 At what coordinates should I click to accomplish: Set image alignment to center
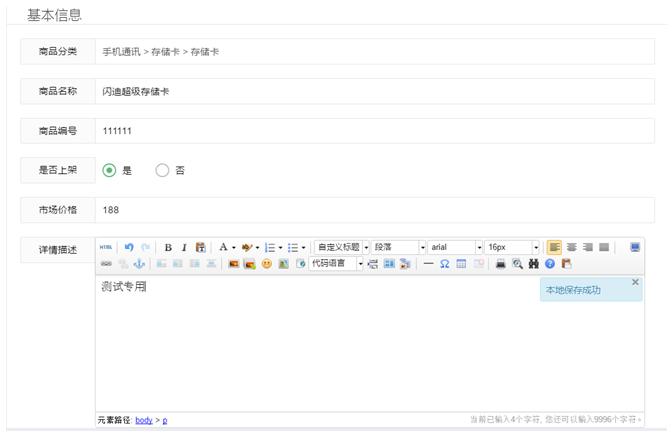click(x=211, y=264)
